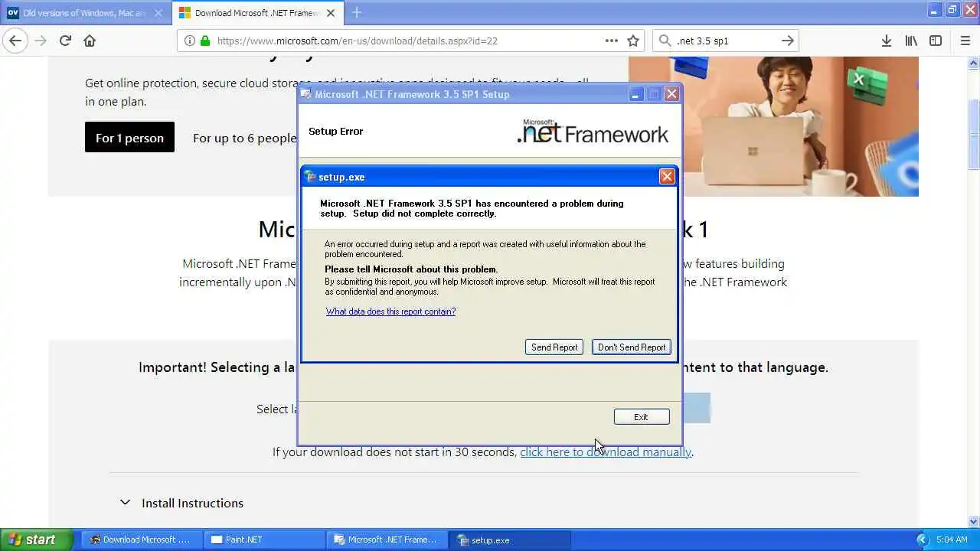
Task: Click the Setup Error heading text
Action: (x=335, y=131)
